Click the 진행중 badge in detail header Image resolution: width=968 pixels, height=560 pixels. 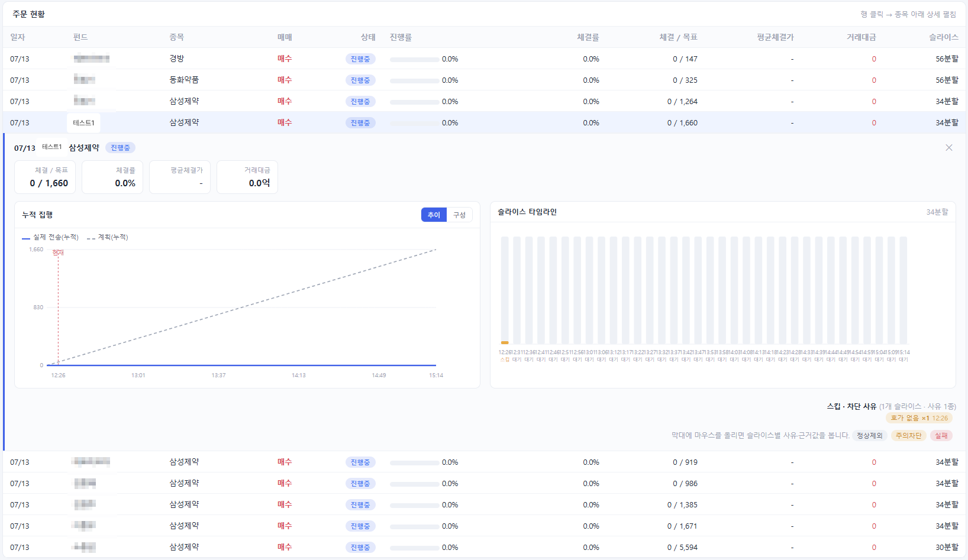pyautogui.click(x=120, y=148)
